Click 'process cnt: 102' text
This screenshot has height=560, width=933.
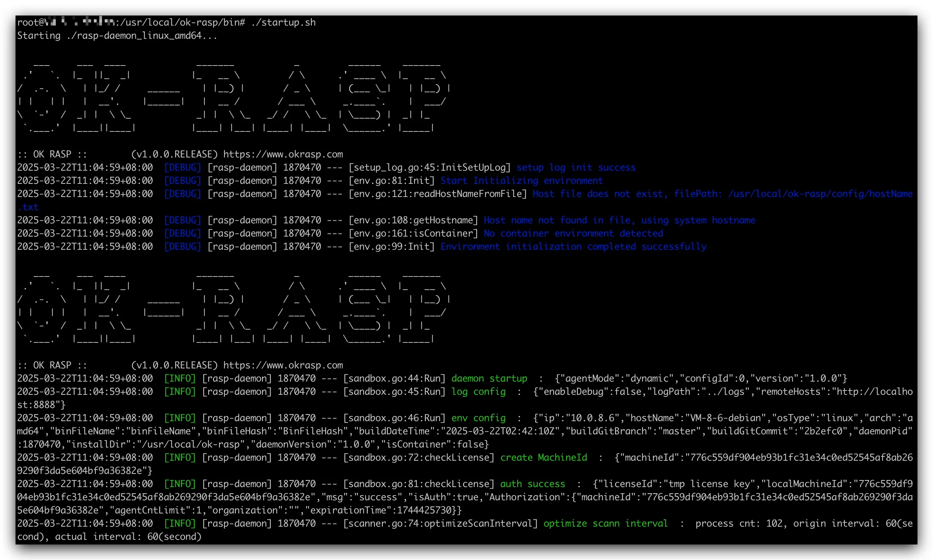click(x=739, y=524)
